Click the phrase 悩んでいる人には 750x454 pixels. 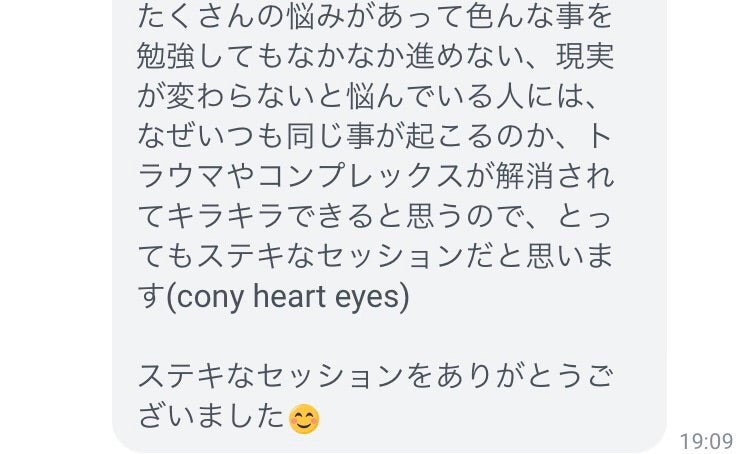pyautogui.click(x=463, y=98)
